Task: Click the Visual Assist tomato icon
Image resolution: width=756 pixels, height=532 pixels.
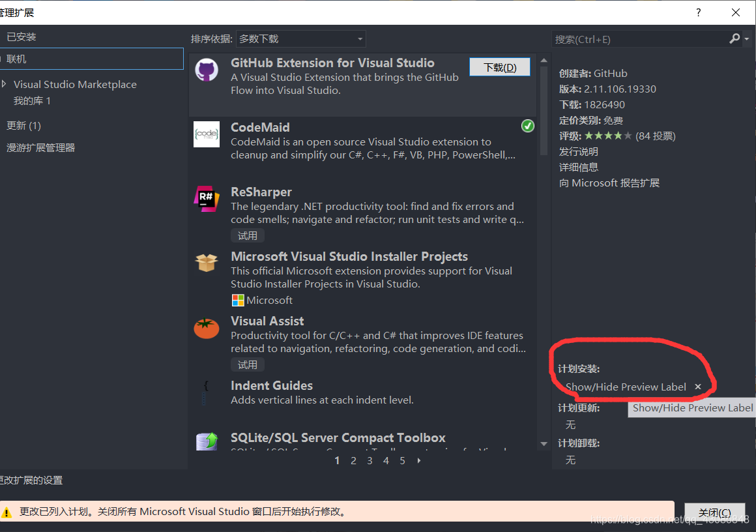Action: (x=207, y=329)
